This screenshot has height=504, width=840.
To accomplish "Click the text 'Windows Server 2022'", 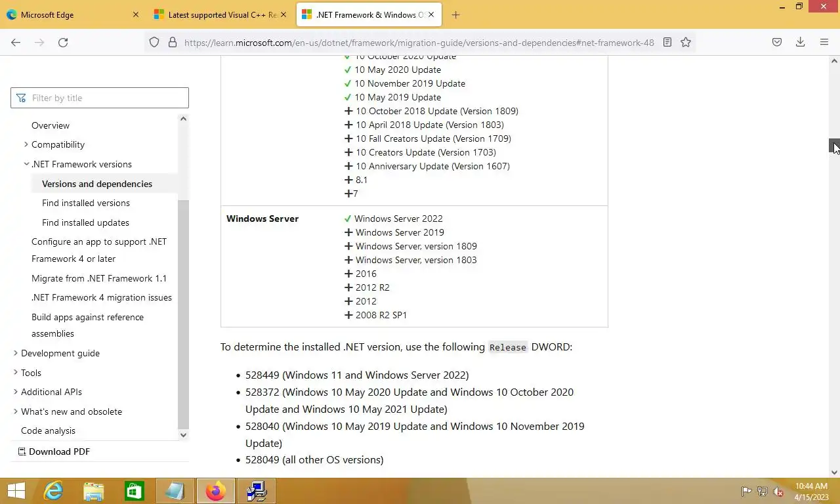I will coord(398,219).
